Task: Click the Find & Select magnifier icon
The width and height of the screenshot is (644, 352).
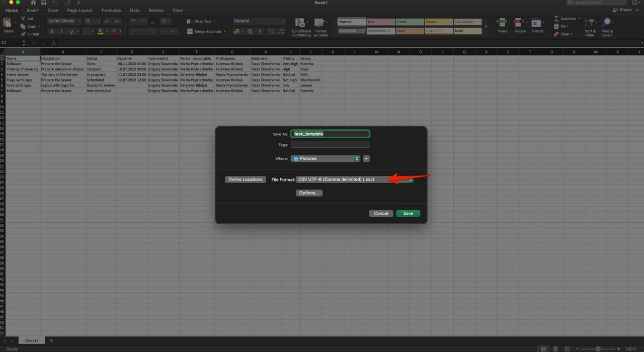Action: coord(607,23)
